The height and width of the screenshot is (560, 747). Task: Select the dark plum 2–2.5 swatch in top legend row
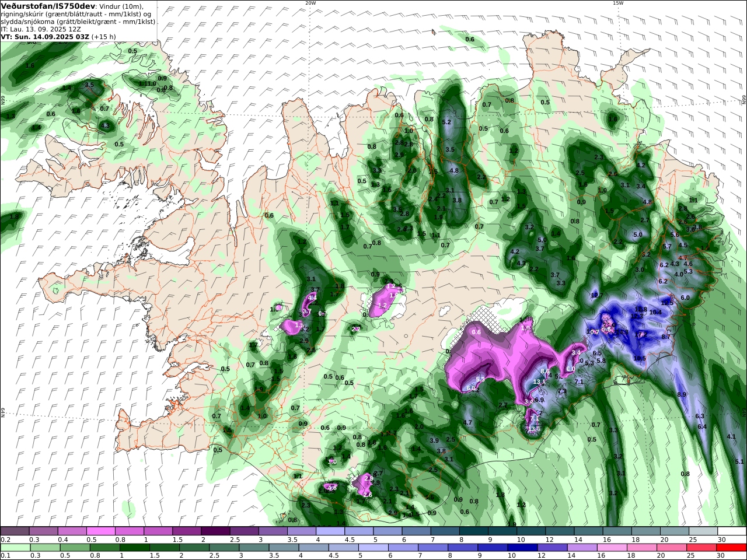pos(215,531)
